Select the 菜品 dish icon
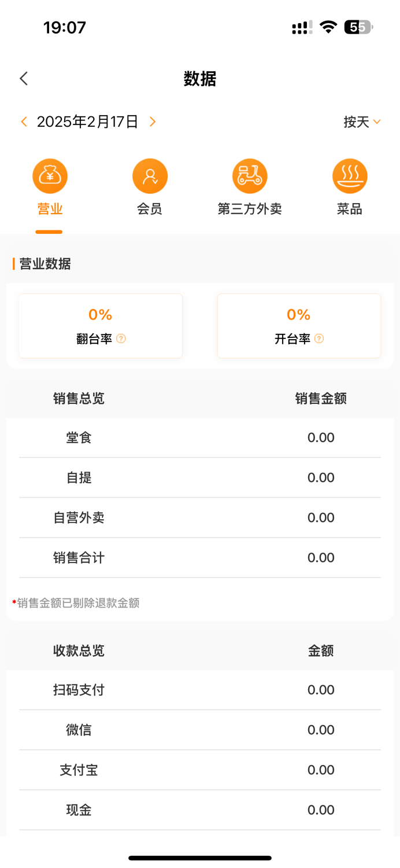This screenshot has height=868, width=400. 350,175
